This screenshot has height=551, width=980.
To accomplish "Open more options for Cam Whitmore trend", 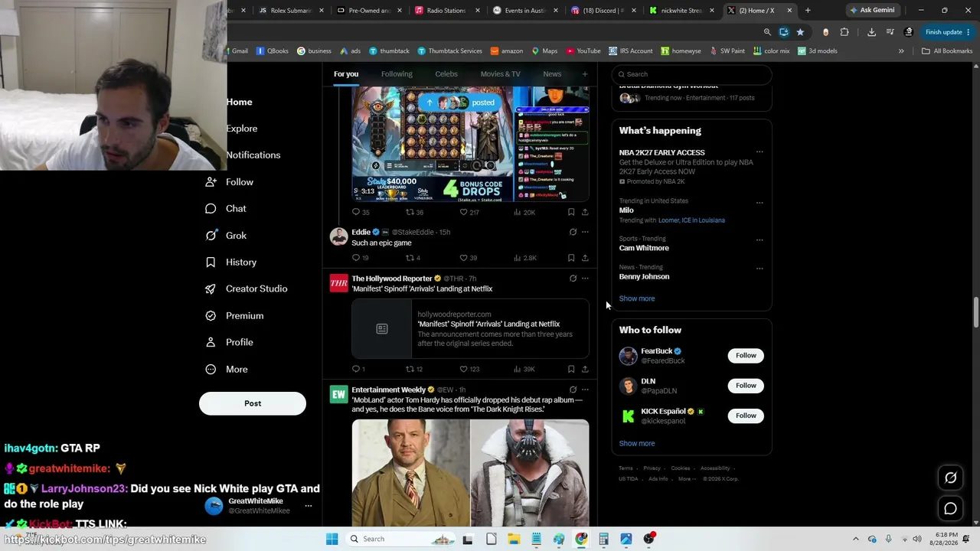I will click(759, 240).
